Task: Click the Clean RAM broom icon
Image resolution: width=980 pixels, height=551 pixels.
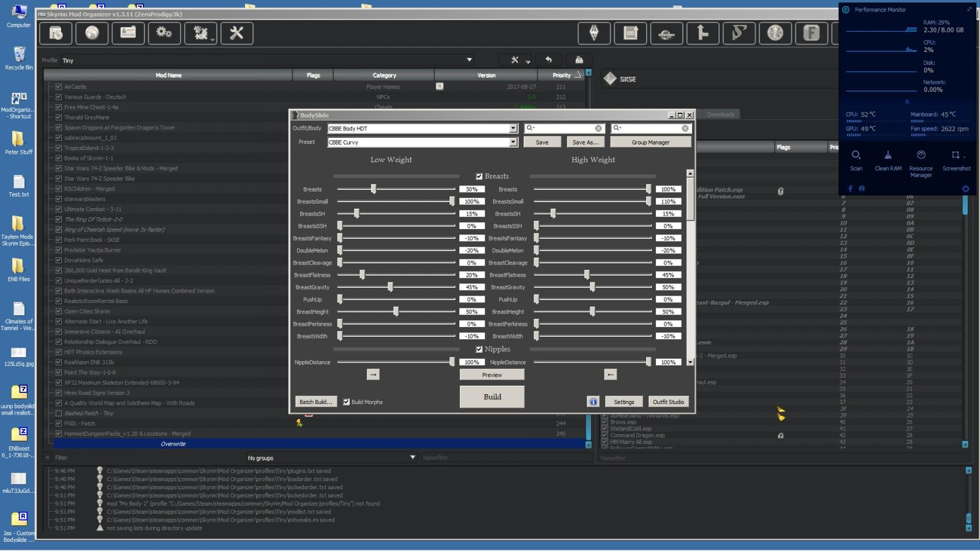Action: (x=888, y=160)
